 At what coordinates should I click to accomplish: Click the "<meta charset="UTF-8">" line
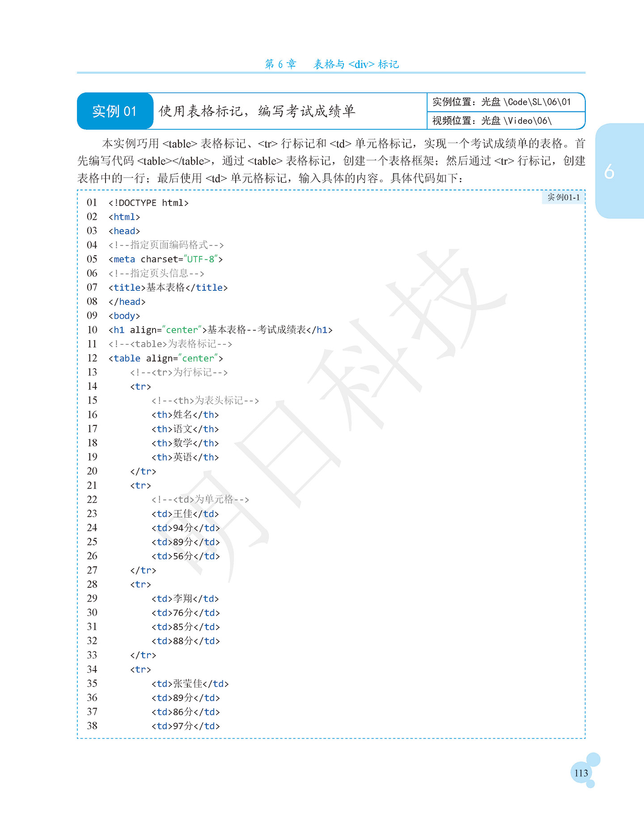(165, 259)
